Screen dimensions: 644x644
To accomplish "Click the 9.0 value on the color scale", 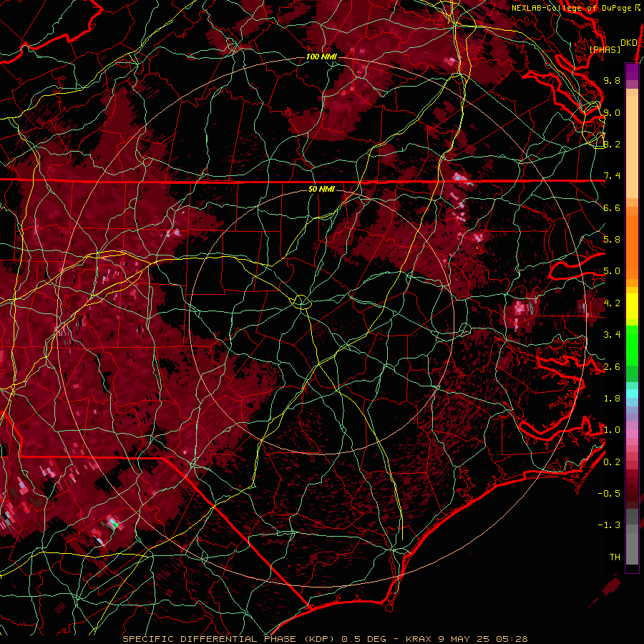I will point(612,112).
